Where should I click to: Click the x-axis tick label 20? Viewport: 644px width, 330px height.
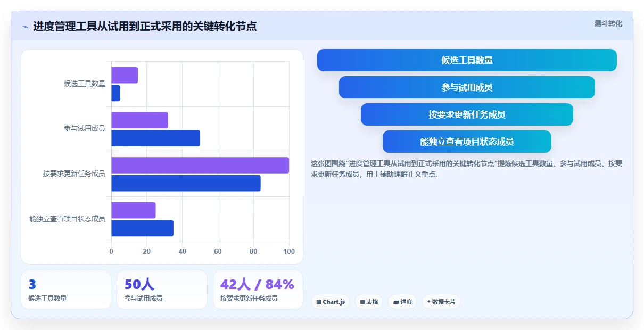[147, 251]
